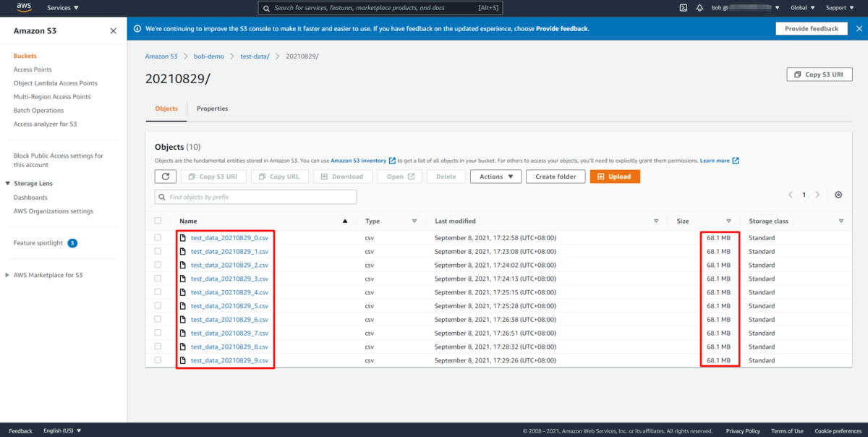Focus the Find objects by prefix field
Screen dimensions: 868x437
[x=255, y=197]
